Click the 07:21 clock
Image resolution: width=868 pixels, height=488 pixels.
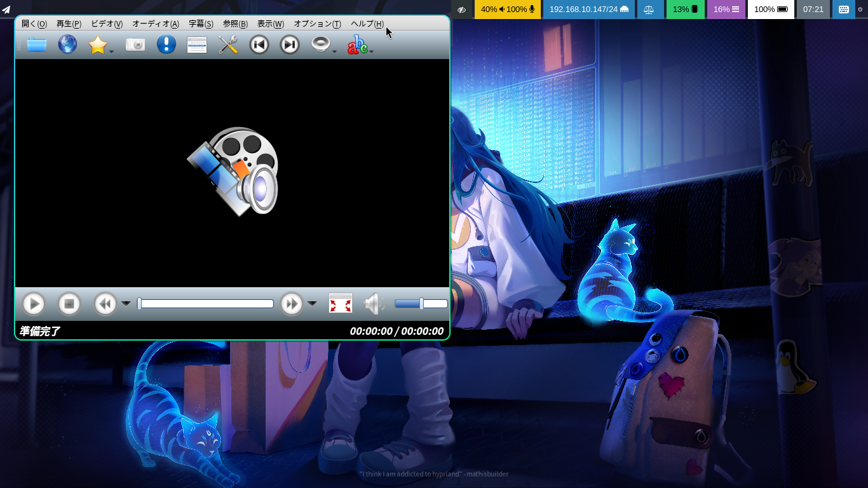click(x=813, y=10)
